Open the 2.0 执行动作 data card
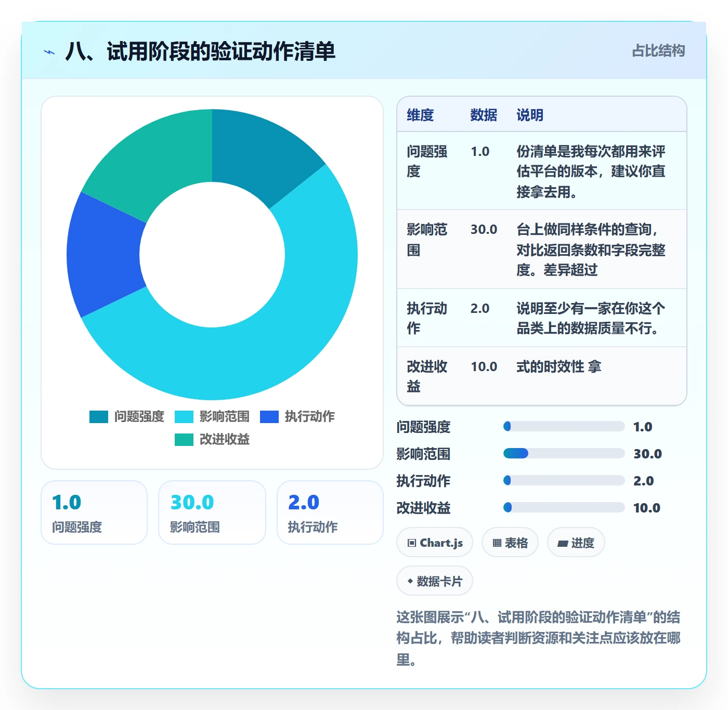 (330, 512)
